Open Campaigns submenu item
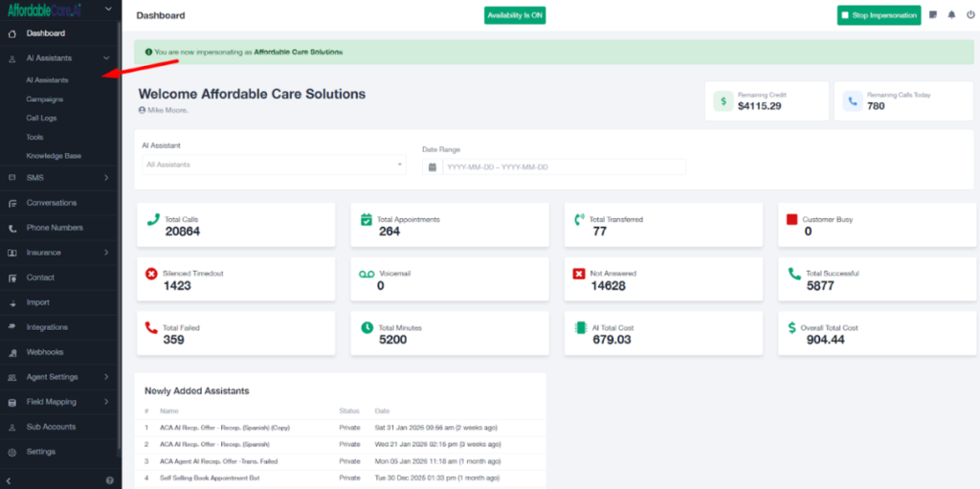Image resolution: width=980 pixels, height=489 pixels. pos(45,100)
